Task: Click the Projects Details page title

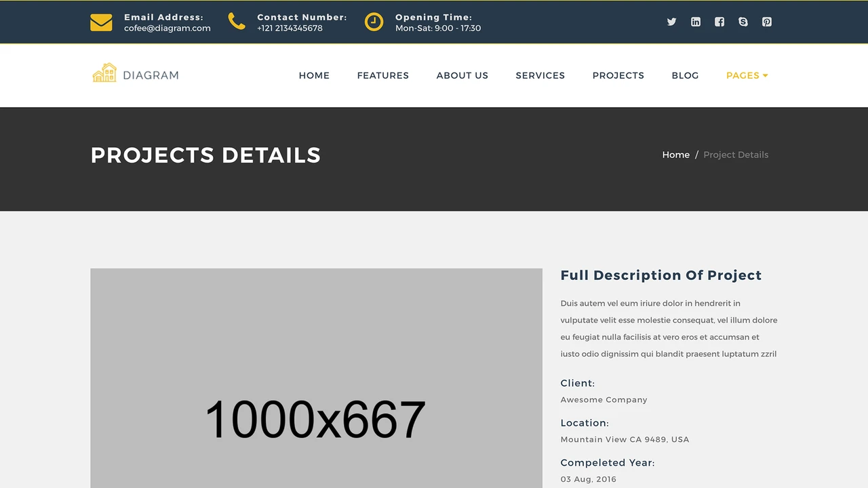Action: 205,155
